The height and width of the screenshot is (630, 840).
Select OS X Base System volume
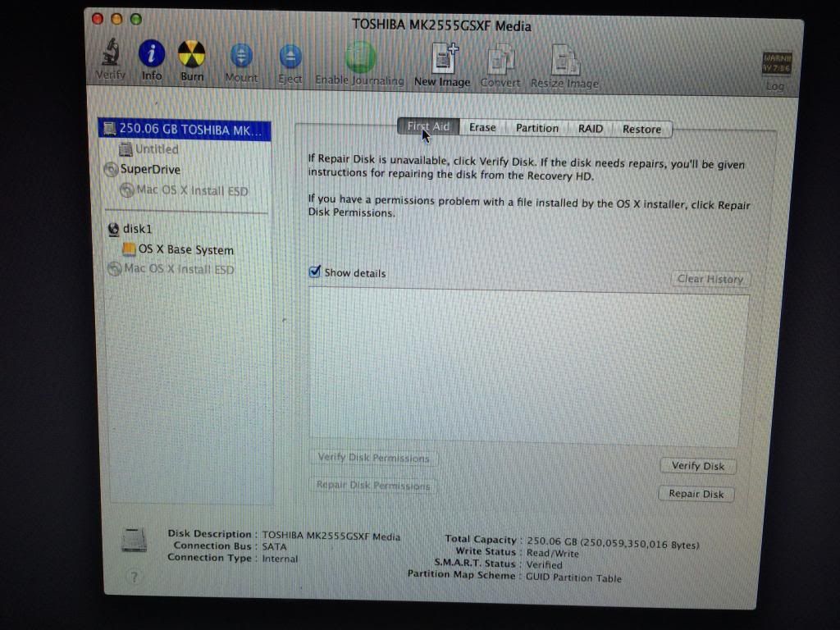click(185, 249)
